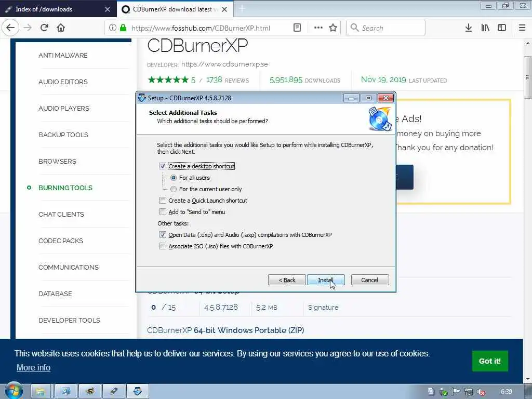The height and width of the screenshot is (399, 532).
Task: Open Windows Explorer from taskbar
Action: (x=41, y=392)
